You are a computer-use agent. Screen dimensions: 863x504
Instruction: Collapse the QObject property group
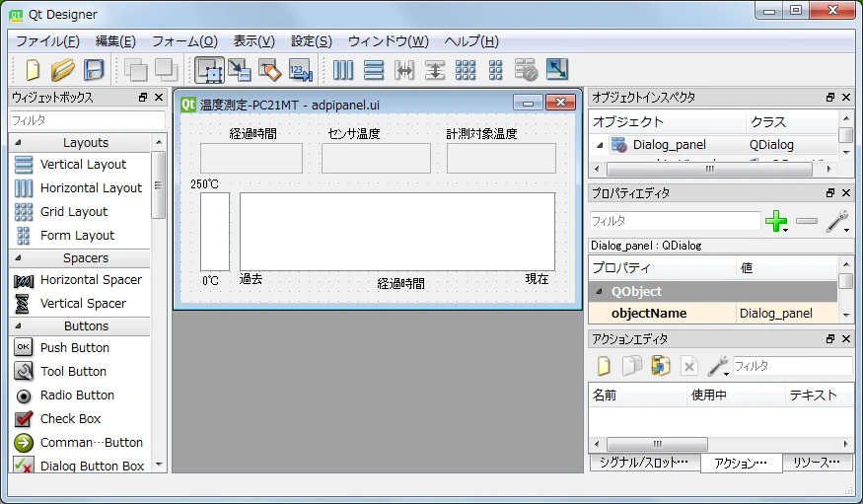(599, 292)
